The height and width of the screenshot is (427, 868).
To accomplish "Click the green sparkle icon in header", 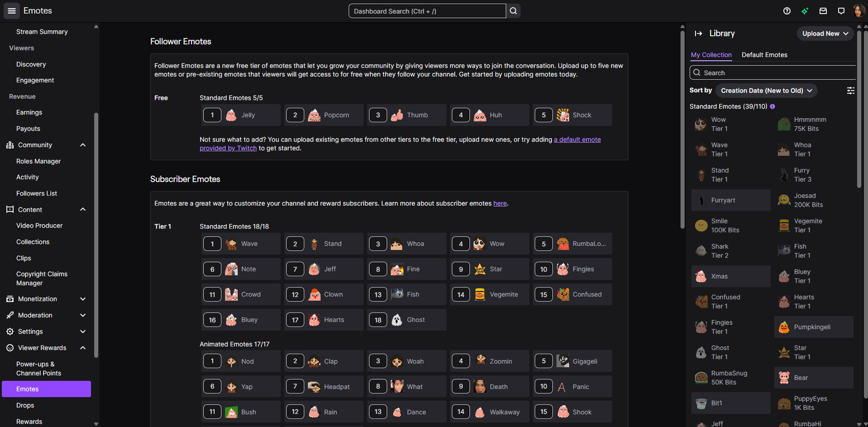I will coord(805,11).
